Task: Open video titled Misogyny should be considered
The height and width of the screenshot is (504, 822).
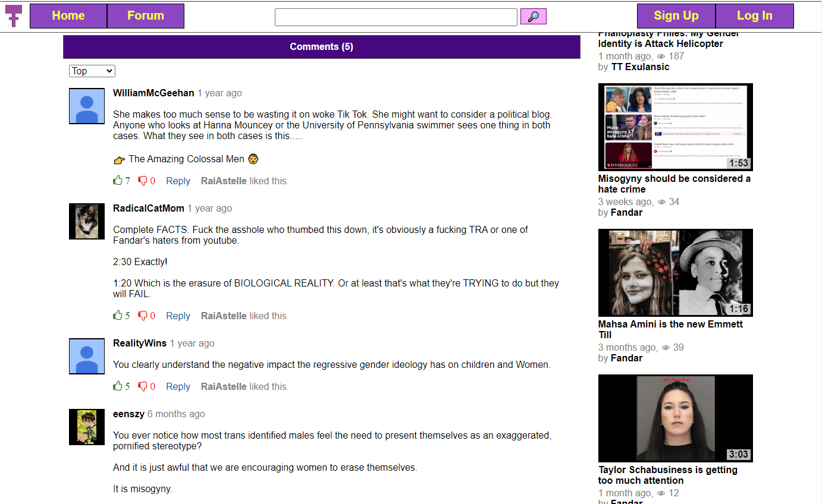Action: pyautogui.click(x=674, y=184)
